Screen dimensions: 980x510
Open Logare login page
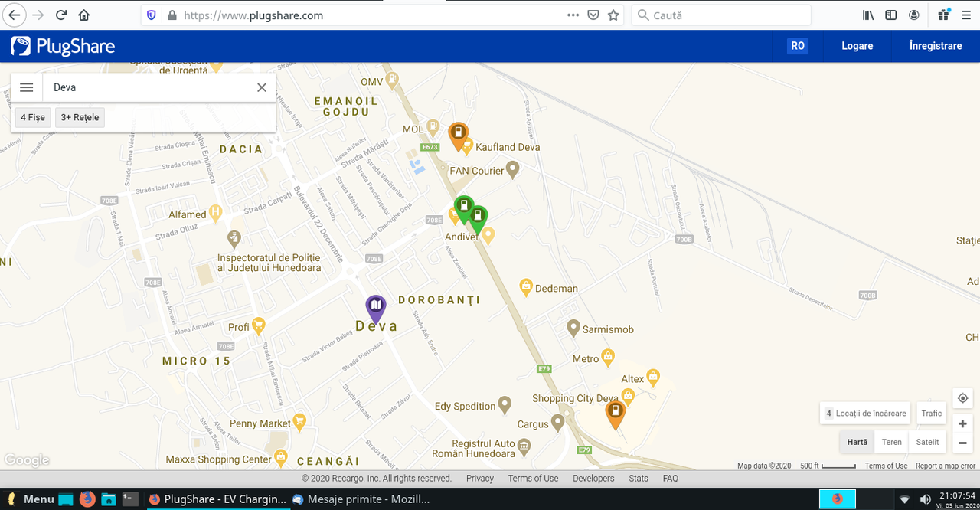[x=857, y=46]
